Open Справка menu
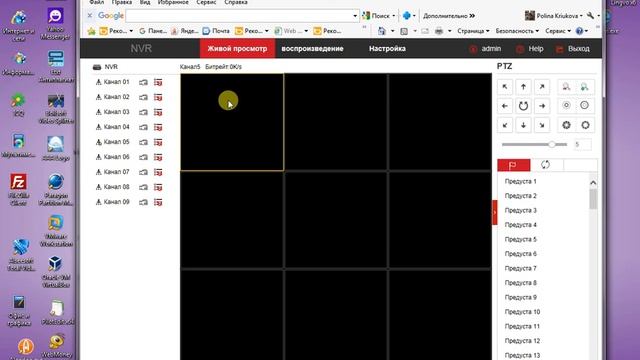Viewport: 640px width, 360px height. click(x=236, y=2)
